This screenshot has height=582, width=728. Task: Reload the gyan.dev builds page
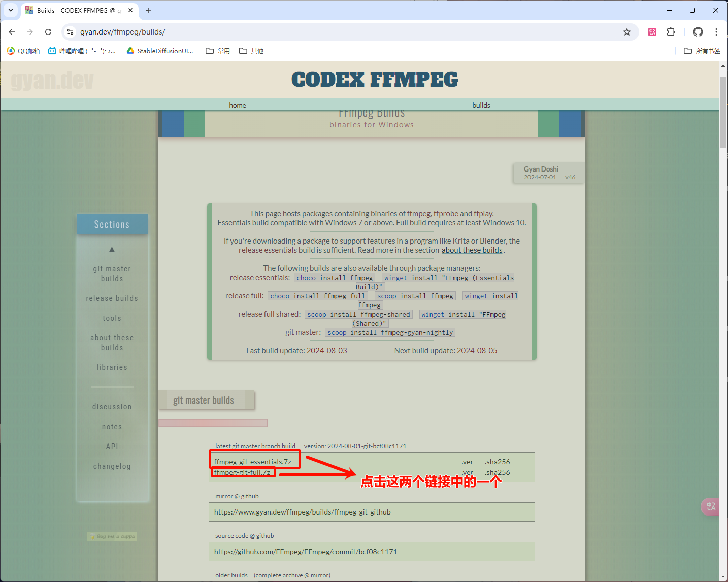48,32
